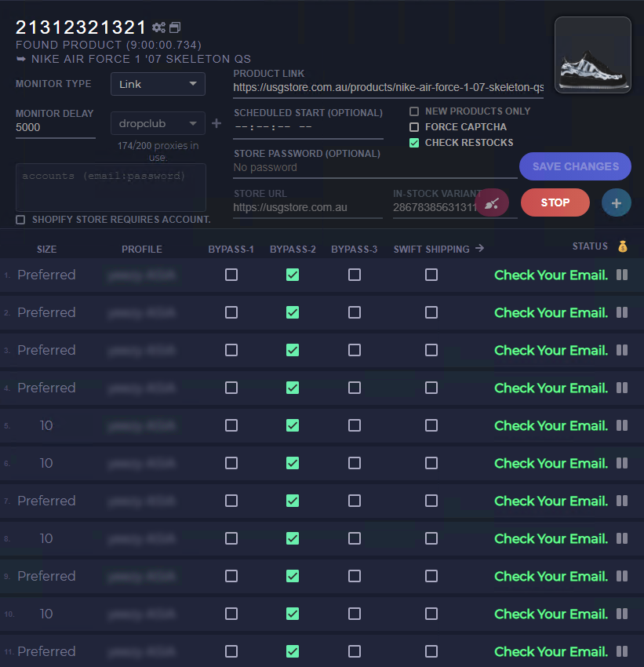Enable BYPASS-1 for row 5

click(x=231, y=425)
